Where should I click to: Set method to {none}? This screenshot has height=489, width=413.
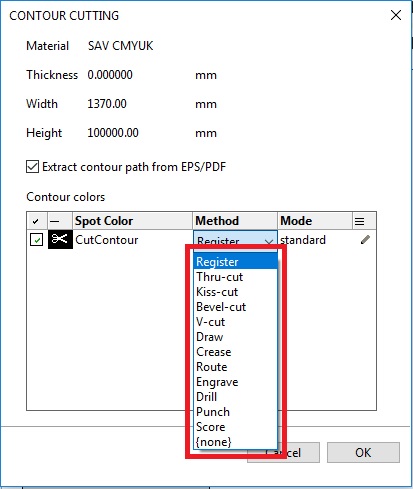tap(235, 442)
